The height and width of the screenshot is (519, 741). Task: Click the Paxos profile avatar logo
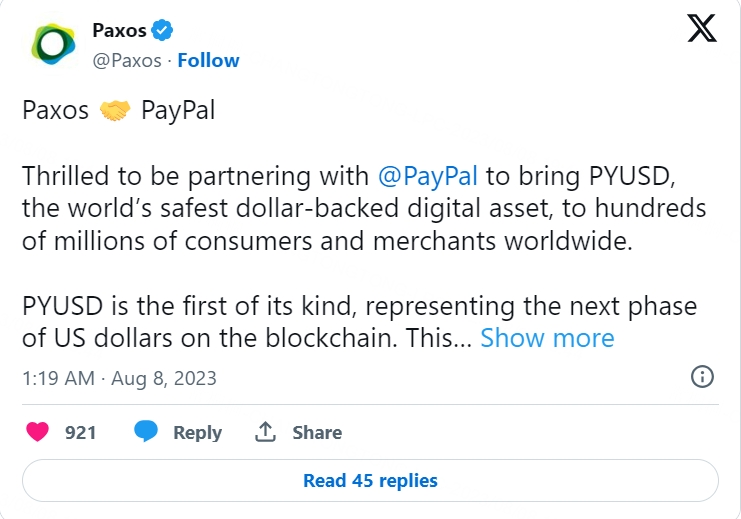[52, 45]
